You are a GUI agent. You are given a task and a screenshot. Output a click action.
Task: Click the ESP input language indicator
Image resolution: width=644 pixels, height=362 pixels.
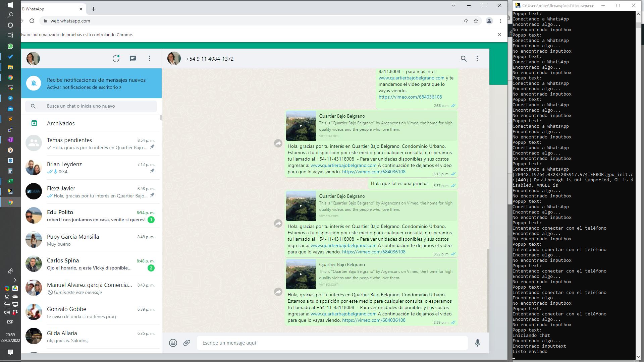tap(10, 322)
